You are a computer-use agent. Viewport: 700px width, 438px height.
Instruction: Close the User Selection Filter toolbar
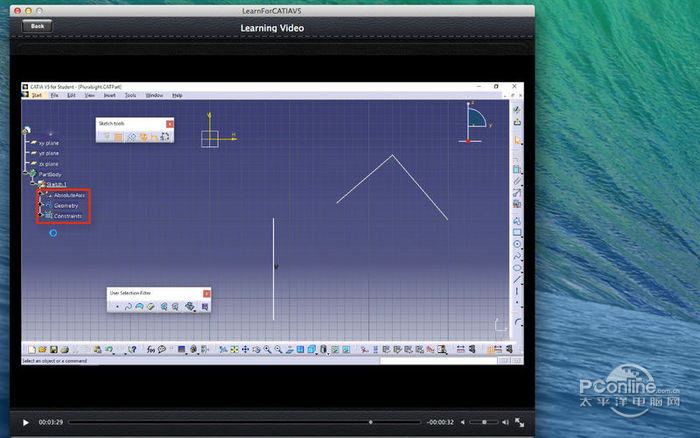point(206,293)
